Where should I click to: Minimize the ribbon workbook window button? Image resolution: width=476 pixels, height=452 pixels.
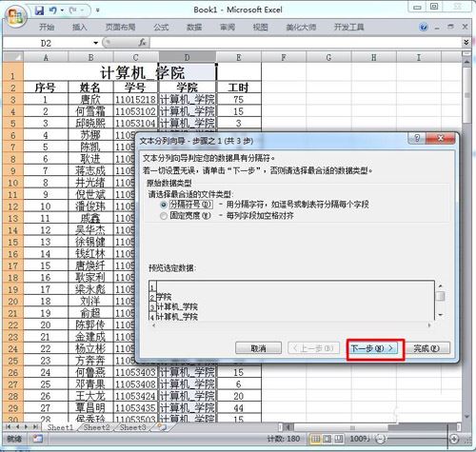437,28
